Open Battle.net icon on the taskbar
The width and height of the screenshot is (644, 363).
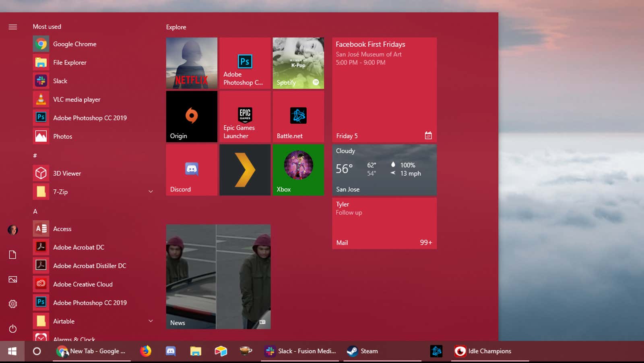coord(436,351)
